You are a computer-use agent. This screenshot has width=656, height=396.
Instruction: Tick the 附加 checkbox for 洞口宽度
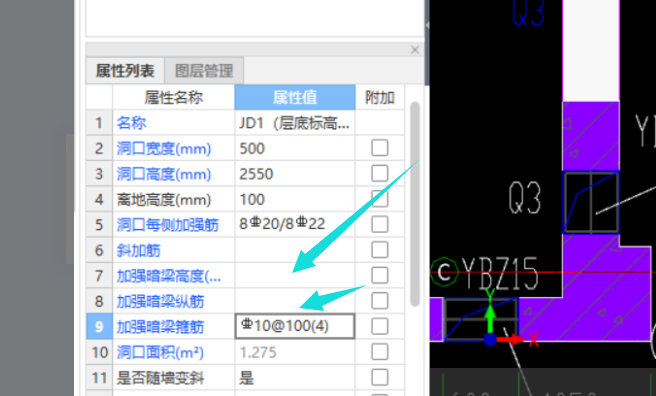380,148
